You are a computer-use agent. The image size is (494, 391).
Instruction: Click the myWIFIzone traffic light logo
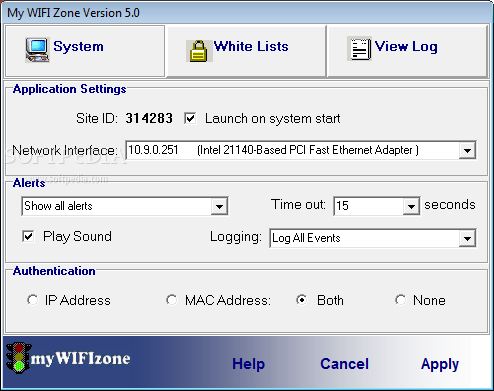(19, 358)
